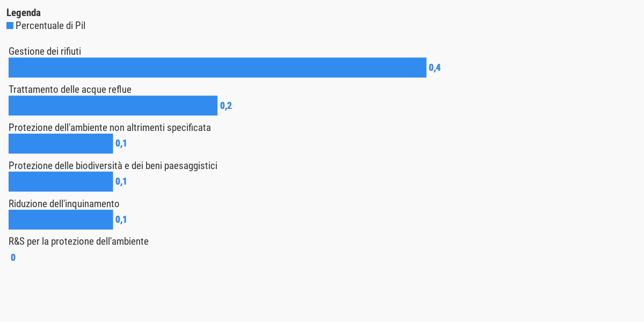
Task: Select Protezione dell'ambiente non altrimenti specificata label
Action: coord(109,128)
